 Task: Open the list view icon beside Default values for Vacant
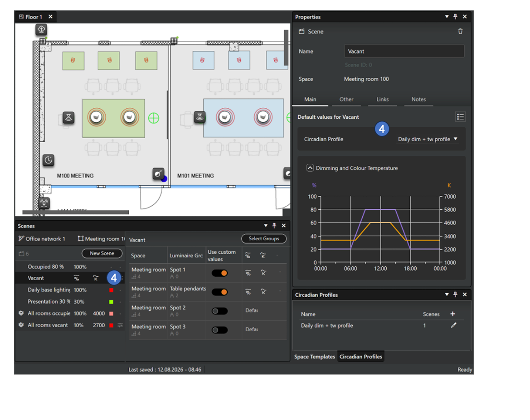click(x=460, y=117)
